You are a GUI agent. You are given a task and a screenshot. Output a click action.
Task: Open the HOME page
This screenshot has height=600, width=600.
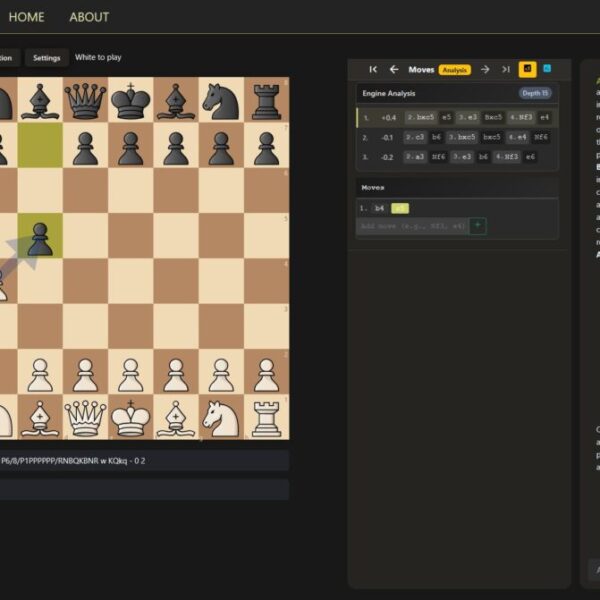click(26, 17)
